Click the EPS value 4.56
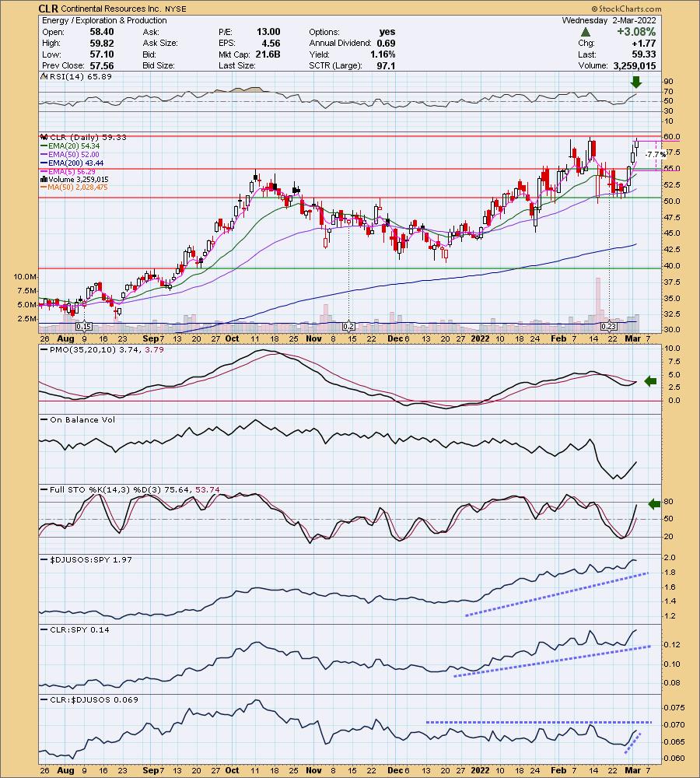The width and height of the screenshot is (700, 778). point(271,43)
